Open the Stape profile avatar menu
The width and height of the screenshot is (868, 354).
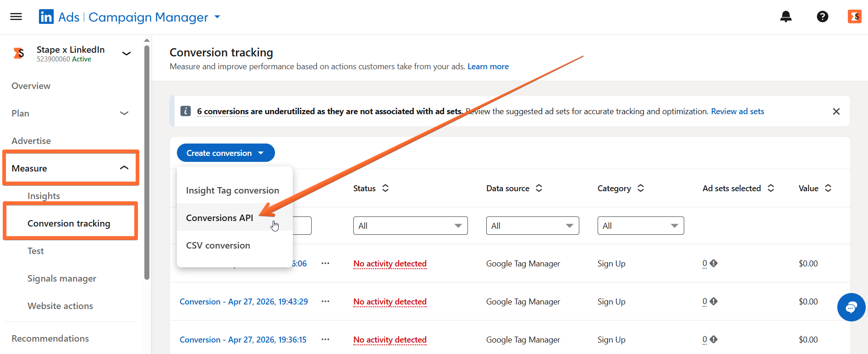855,17
